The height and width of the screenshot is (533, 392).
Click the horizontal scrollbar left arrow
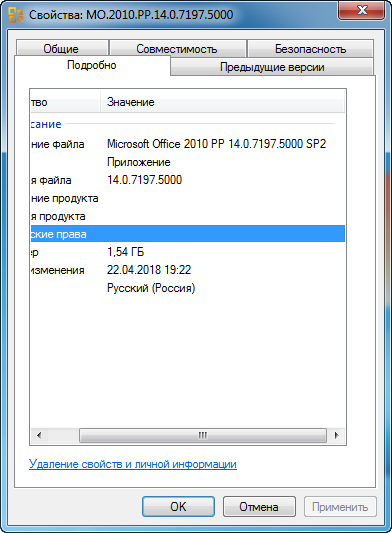pyautogui.click(x=39, y=435)
